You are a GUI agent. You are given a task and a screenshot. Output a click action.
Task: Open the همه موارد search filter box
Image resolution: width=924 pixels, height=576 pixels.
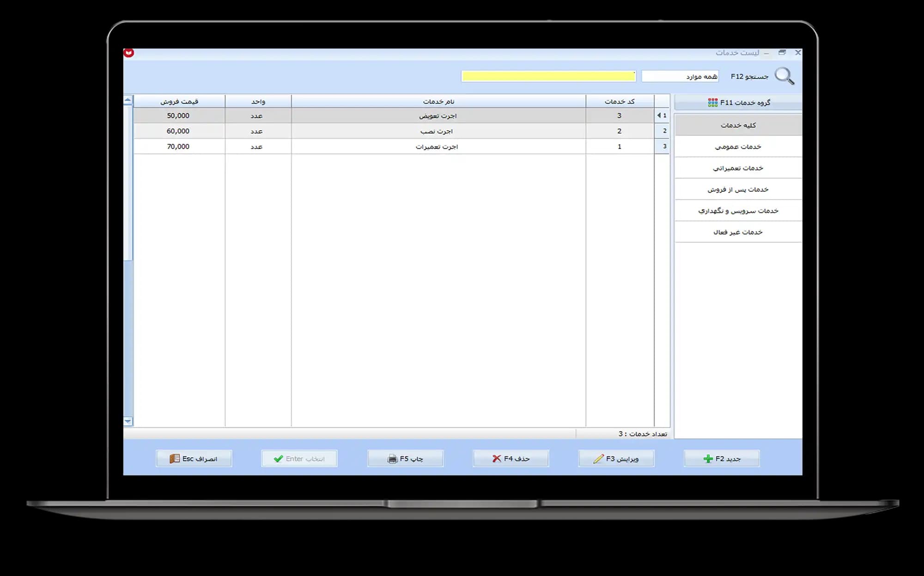point(680,76)
